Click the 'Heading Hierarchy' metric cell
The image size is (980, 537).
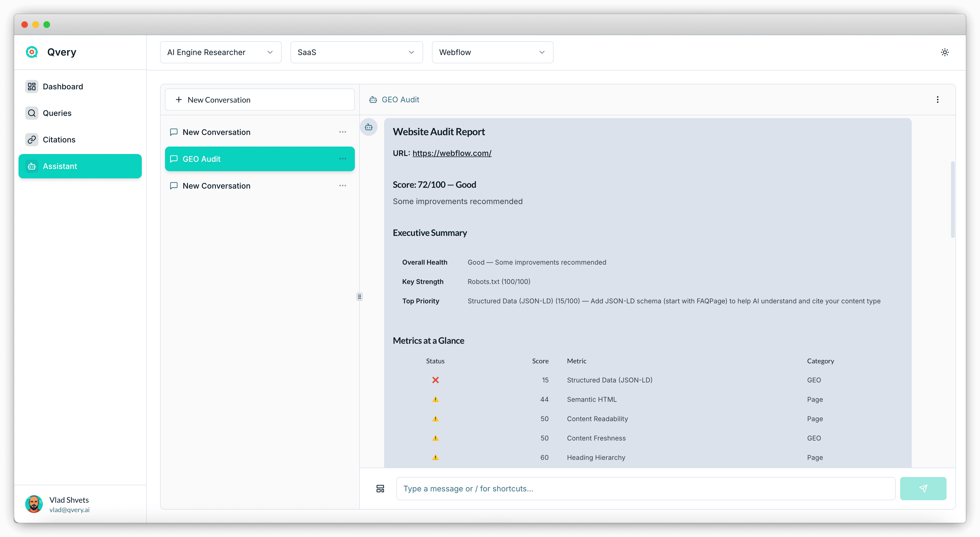596,458
